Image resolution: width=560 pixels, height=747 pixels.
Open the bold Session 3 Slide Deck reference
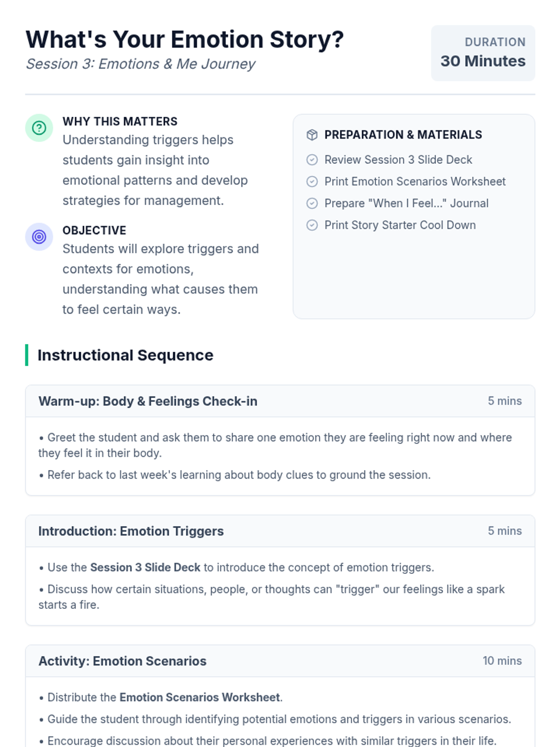tap(145, 567)
